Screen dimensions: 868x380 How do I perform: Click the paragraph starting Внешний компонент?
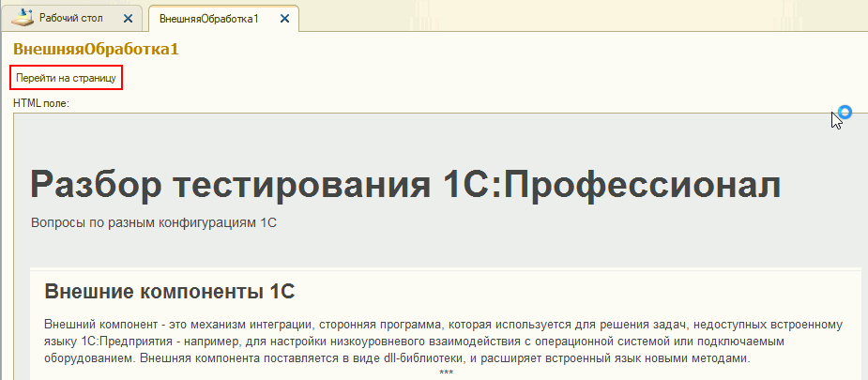coord(443,341)
